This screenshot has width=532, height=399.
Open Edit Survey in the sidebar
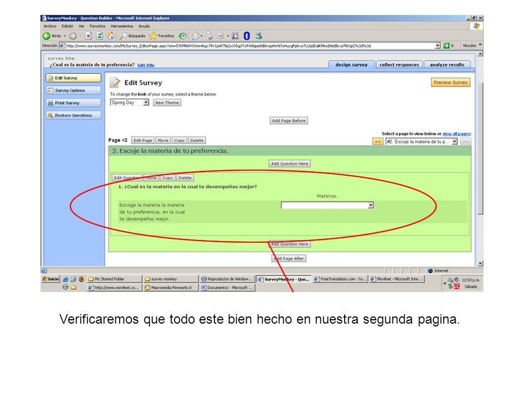73,78
